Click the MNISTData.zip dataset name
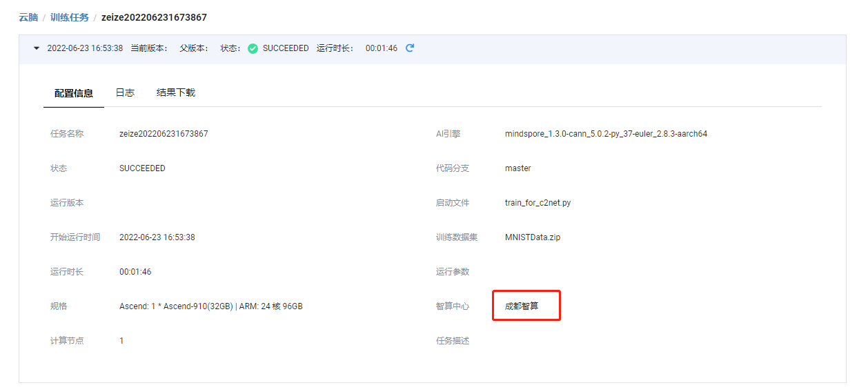Screen dimensions: 868x392 tap(533, 237)
